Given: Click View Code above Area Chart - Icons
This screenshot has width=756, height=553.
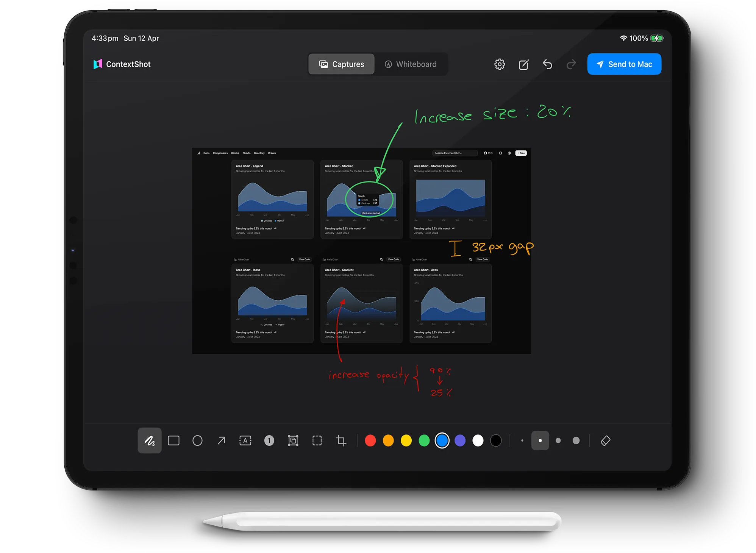Looking at the screenshot, I should click(304, 259).
